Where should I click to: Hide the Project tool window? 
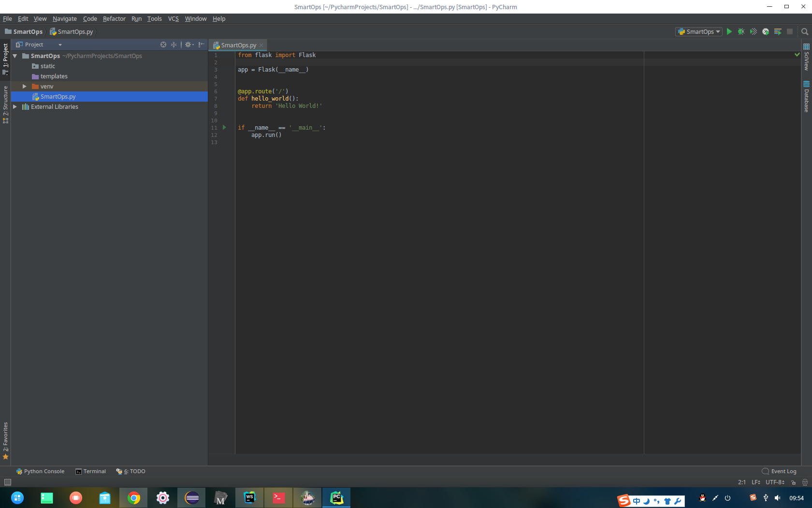point(202,45)
